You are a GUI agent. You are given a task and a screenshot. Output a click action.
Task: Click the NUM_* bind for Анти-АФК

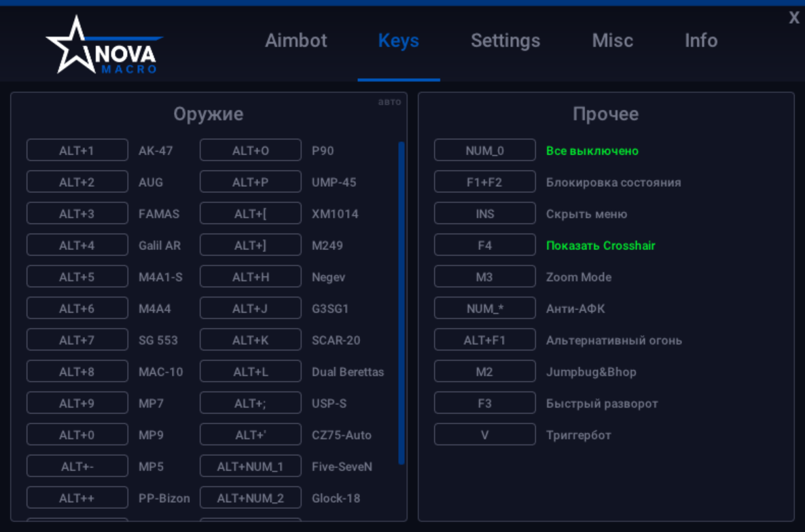point(484,308)
